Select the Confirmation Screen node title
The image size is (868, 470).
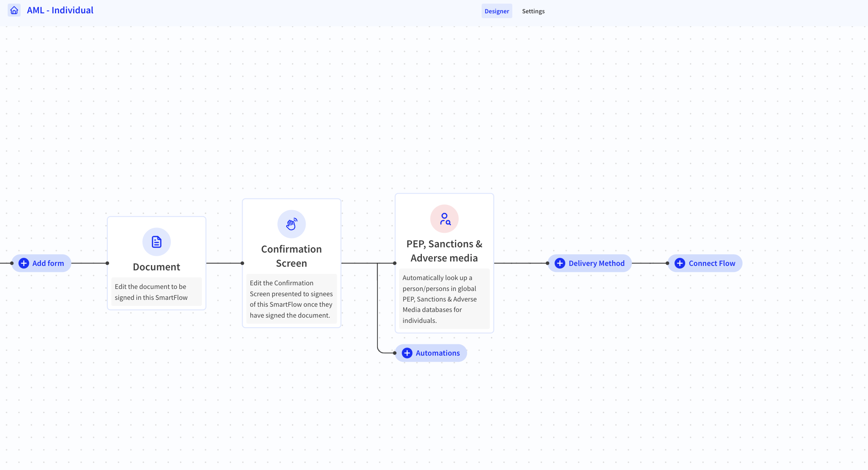point(291,256)
